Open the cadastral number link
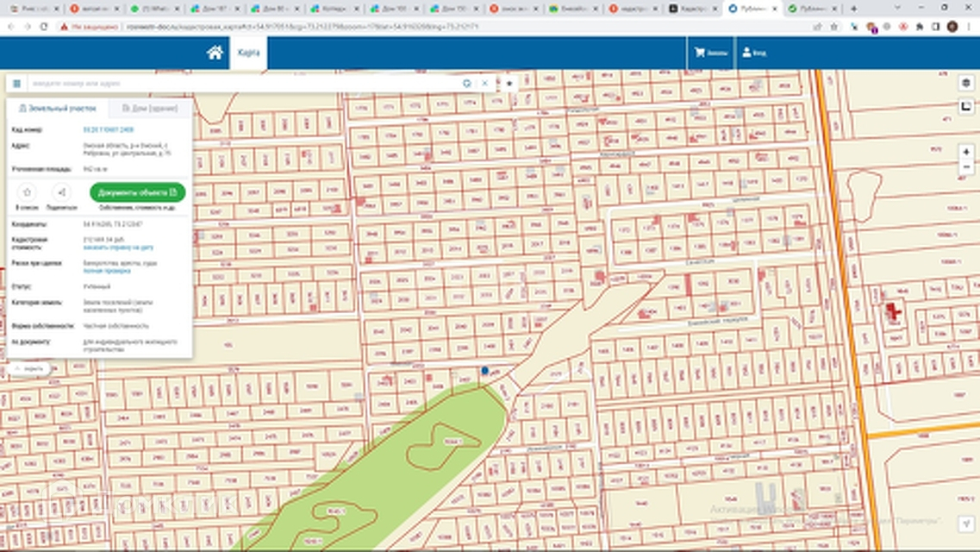 point(108,129)
